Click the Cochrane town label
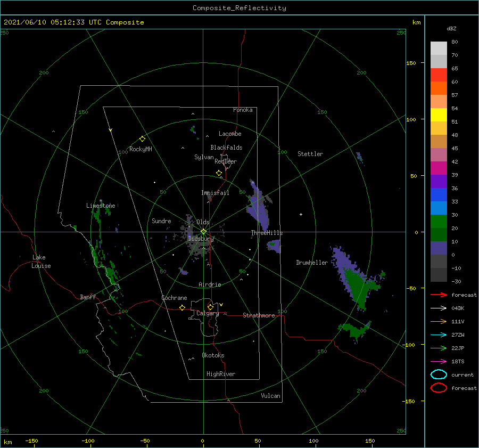Image resolution: width=479 pixels, height=448 pixels. tap(174, 298)
